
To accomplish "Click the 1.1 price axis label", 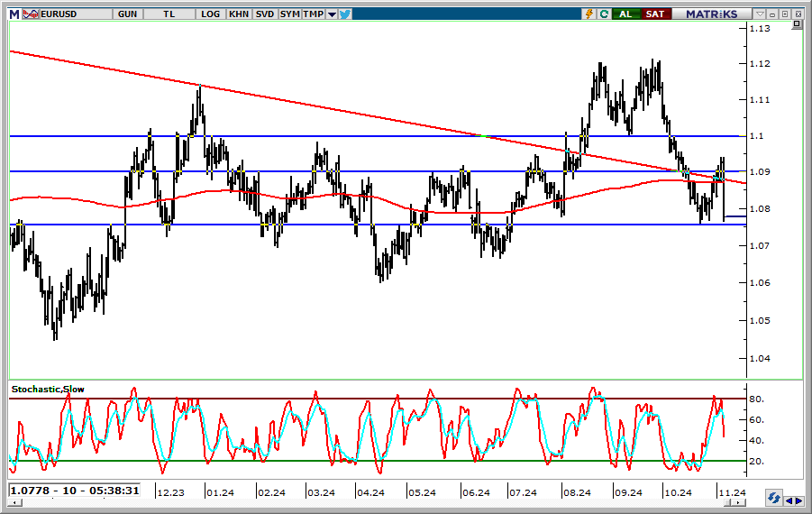I will tap(757, 136).
